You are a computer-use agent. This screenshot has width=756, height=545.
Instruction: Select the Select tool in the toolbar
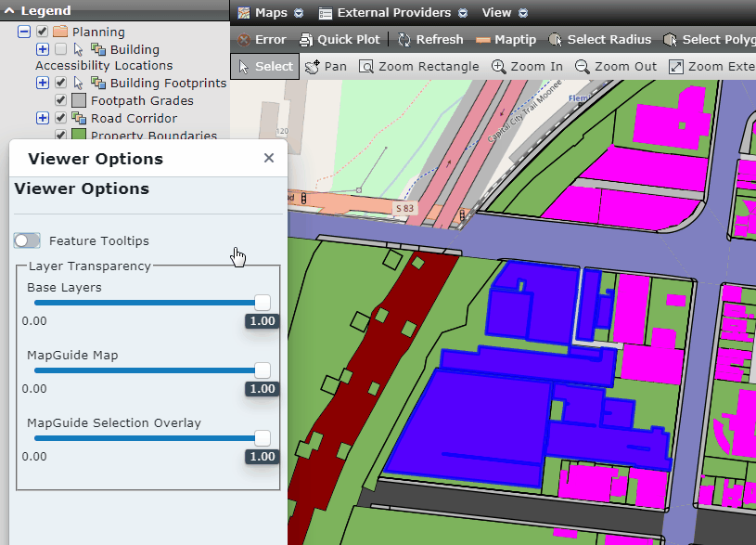click(263, 66)
